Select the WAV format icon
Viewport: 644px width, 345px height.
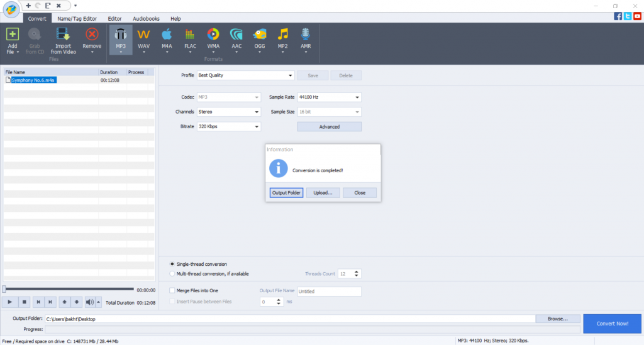click(x=143, y=35)
